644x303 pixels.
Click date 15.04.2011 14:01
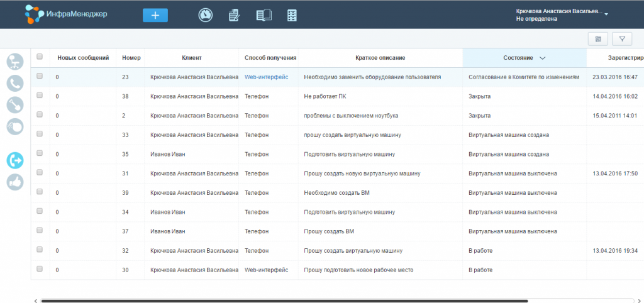615,116
